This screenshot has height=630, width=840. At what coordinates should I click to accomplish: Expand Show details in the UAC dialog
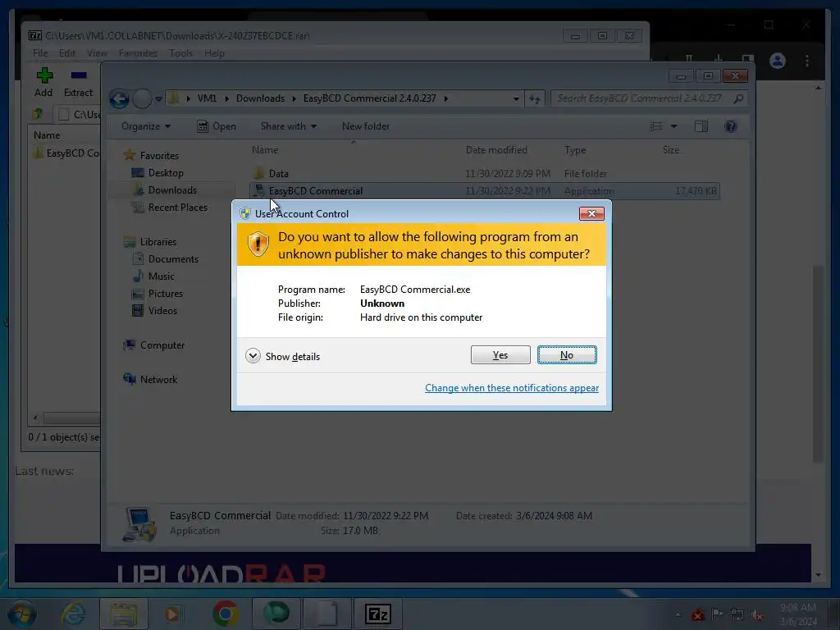pyautogui.click(x=283, y=356)
